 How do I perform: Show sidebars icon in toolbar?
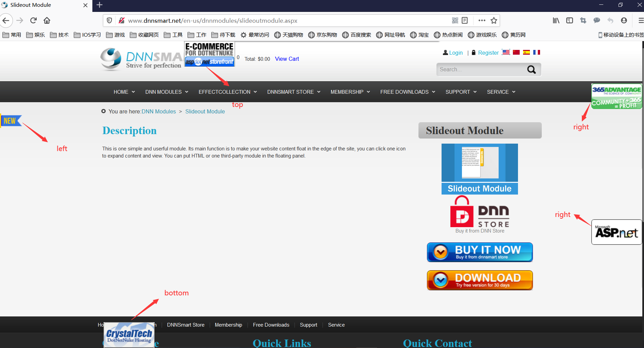tap(570, 20)
